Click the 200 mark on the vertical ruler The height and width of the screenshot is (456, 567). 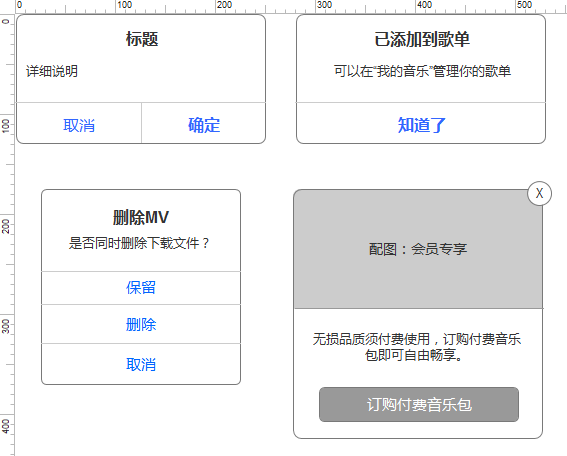[x=5, y=226]
